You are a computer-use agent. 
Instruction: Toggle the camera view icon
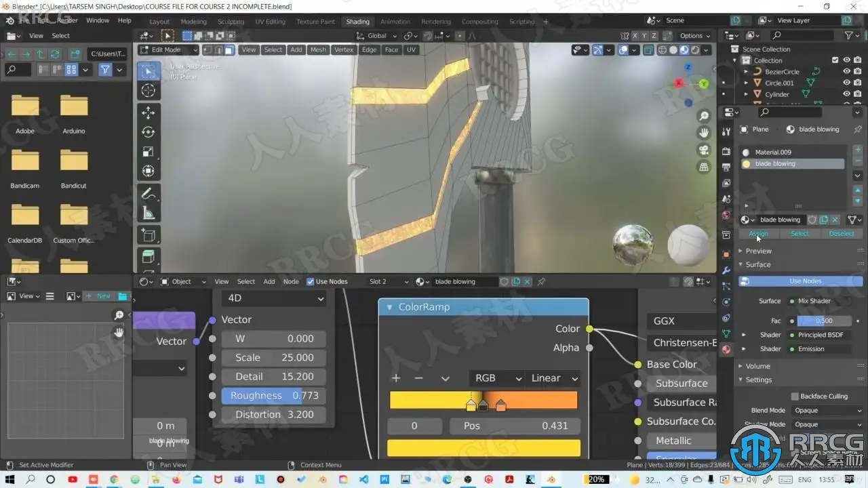click(x=704, y=150)
